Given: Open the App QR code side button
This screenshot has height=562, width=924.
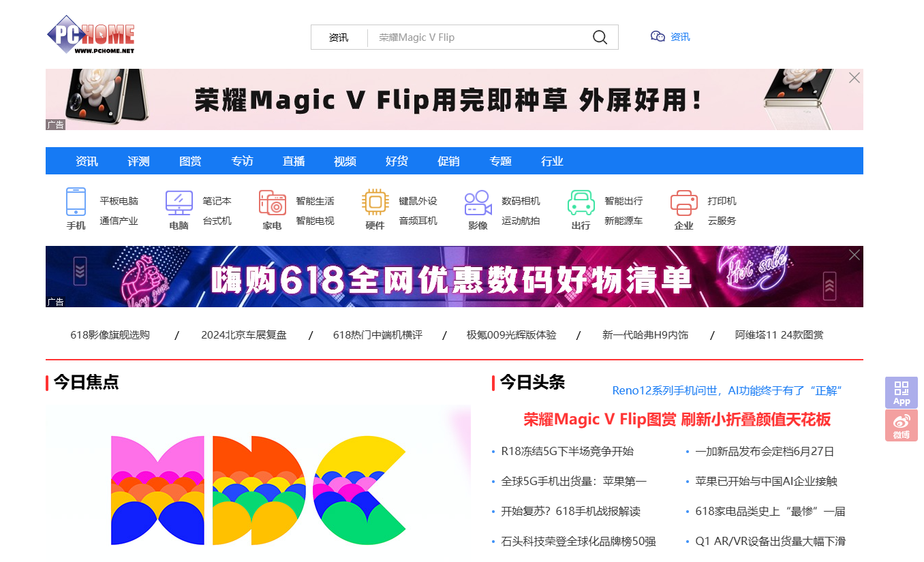Looking at the screenshot, I should click(x=902, y=392).
